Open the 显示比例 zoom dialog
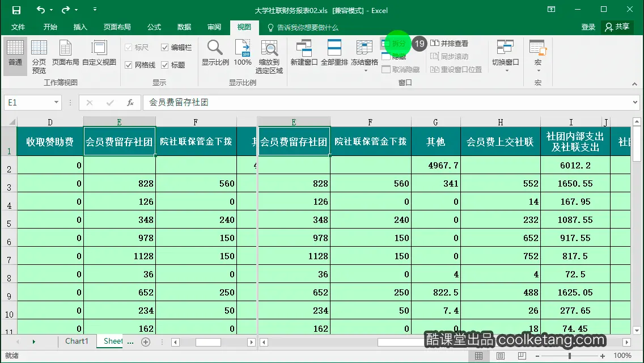The height and width of the screenshot is (363, 644). (215, 53)
